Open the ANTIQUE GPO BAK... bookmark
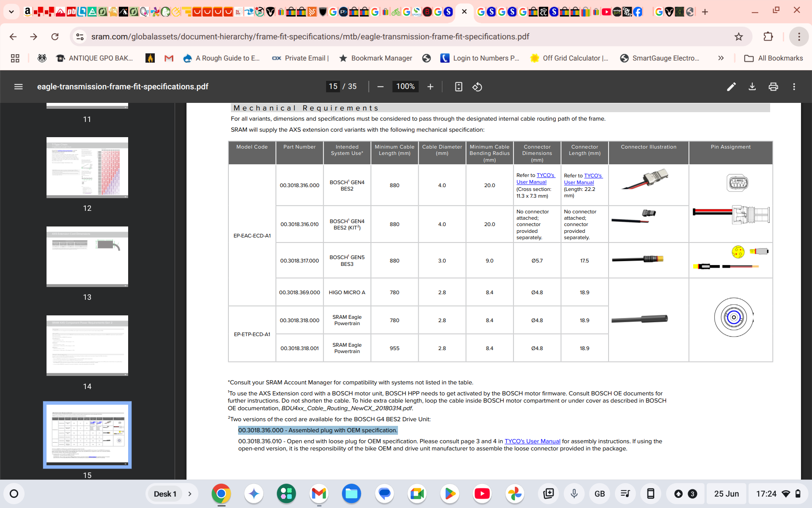This screenshot has width=812, height=508. tap(95, 58)
